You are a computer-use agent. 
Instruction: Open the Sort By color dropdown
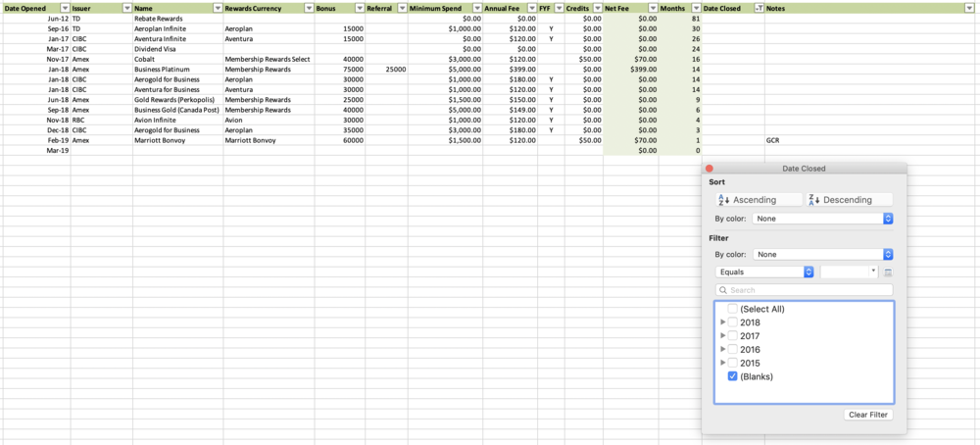click(822, 219)
